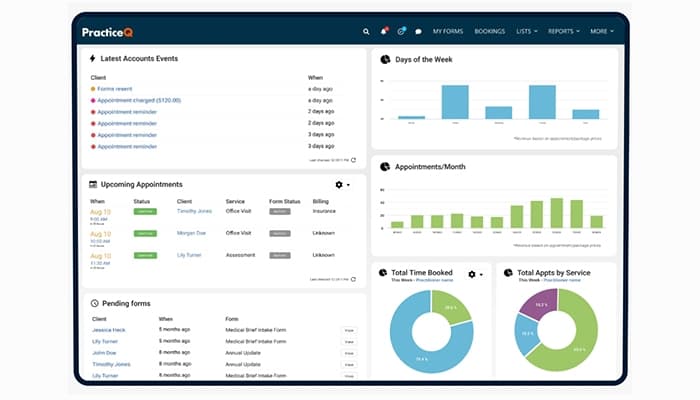Go to the BOOKINGS menu item
Image resolution: width=700 pixels, height=400 pixels.
489,32
